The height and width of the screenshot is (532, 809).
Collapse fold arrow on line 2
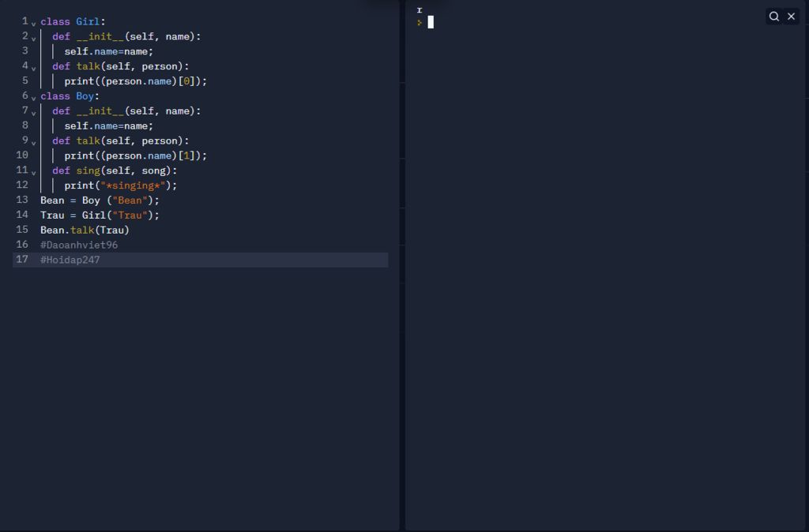coord(33,39)
